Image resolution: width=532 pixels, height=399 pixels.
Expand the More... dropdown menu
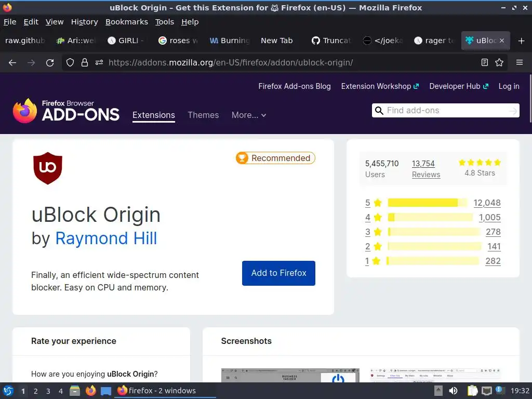pos(249,115)
